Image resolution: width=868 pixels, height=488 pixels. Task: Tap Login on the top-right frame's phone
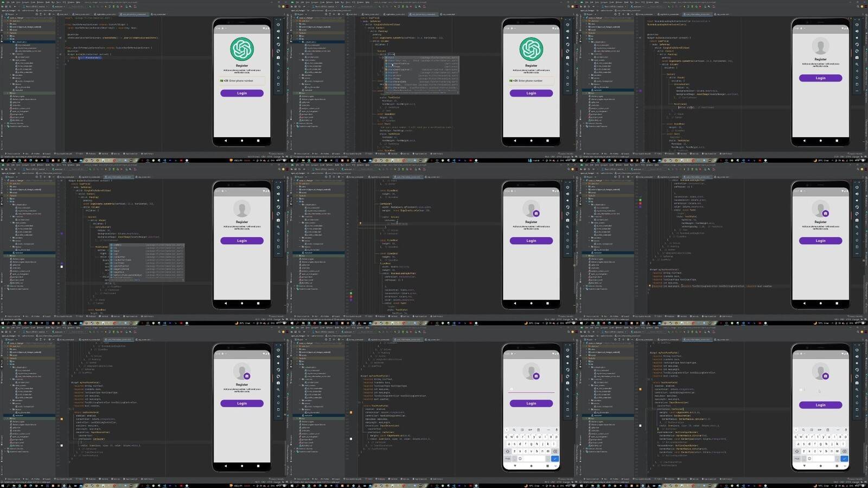(x=820, y=78)
